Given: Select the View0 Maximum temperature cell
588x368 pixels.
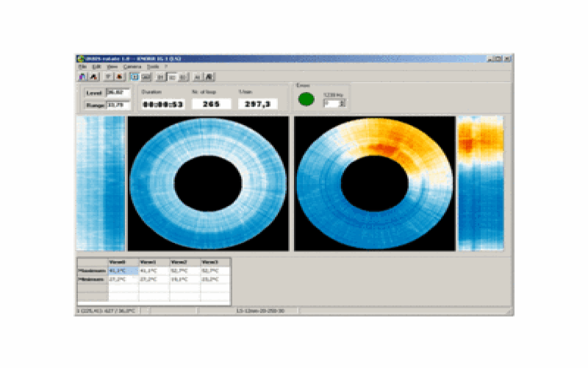Looking at the screenshot, I should (x=123, y=270).
